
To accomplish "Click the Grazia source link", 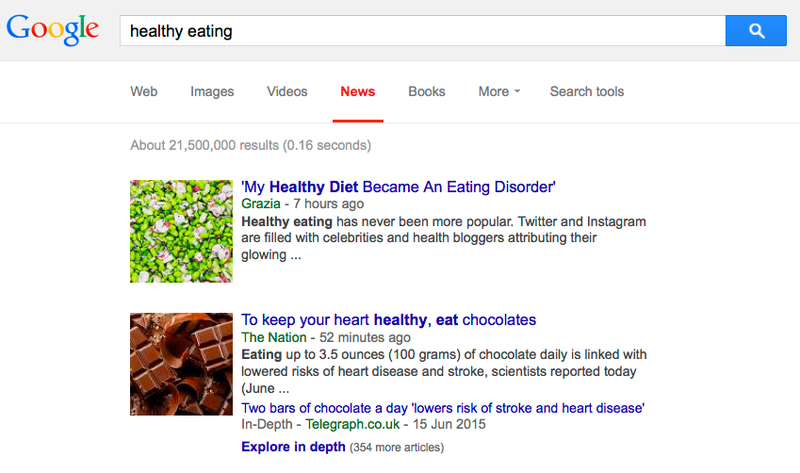I will pos(261,204).
